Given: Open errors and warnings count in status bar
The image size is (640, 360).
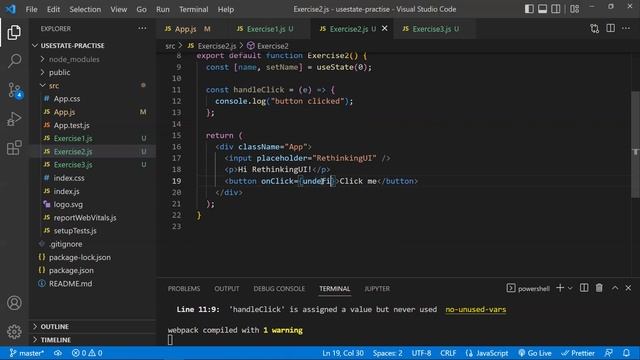Looking at the screenshot, I should [87, 353].
